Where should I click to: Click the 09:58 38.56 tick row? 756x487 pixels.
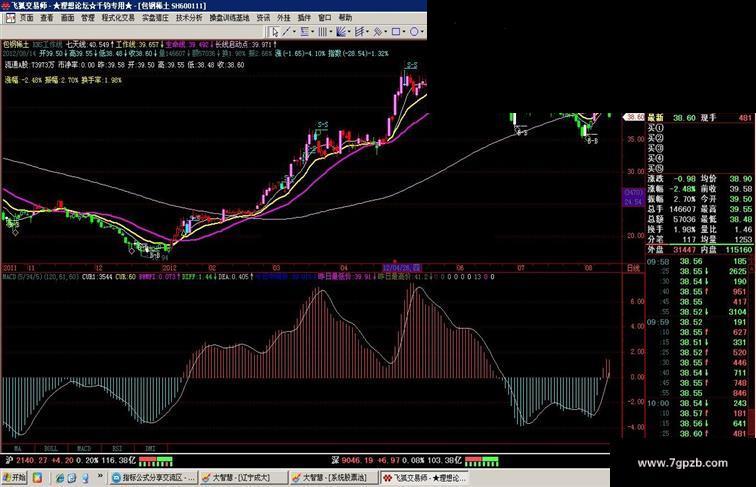point(700,261)
